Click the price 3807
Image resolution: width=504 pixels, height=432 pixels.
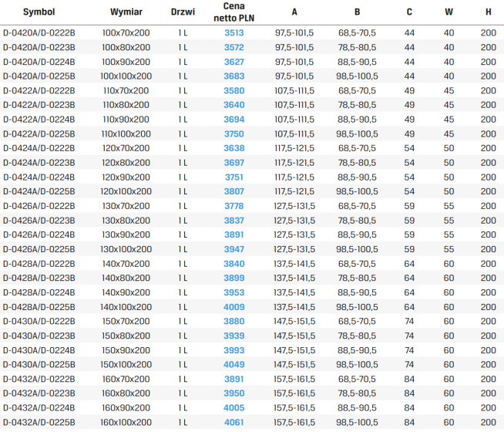[x=234, y=191]
